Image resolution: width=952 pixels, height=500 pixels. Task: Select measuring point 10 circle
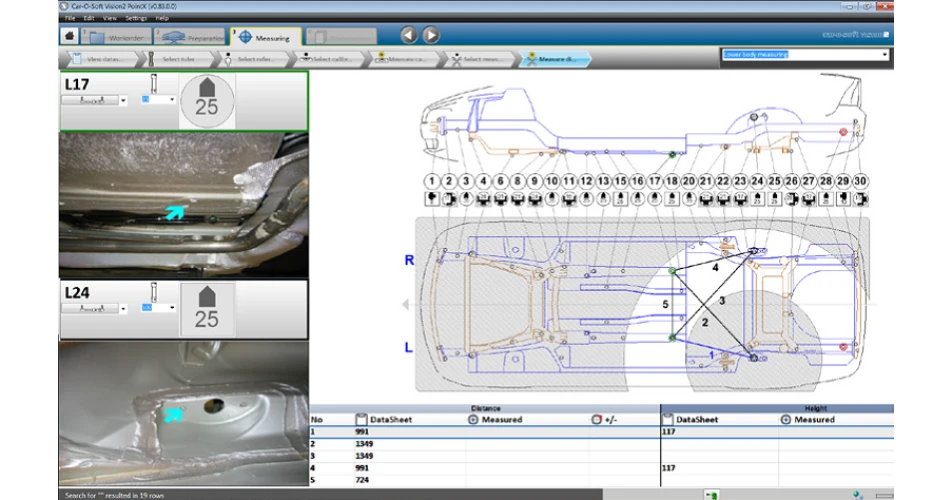tap(551, 181)
